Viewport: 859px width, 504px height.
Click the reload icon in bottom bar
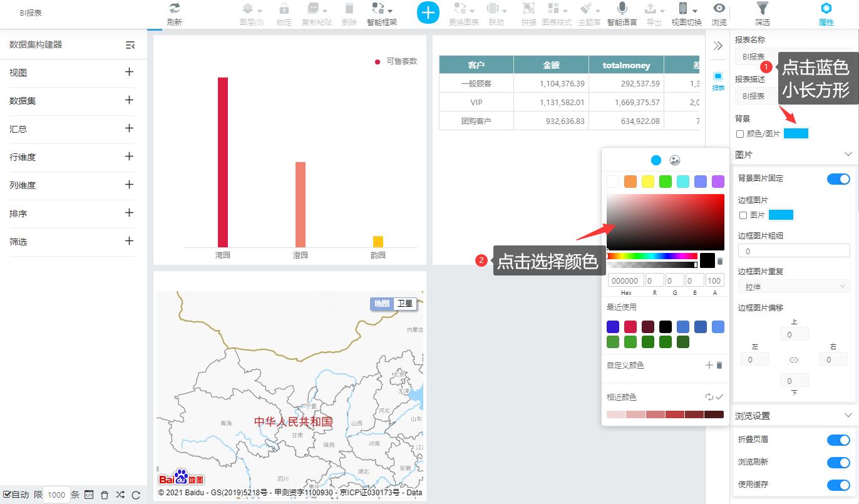click(136, 495)
